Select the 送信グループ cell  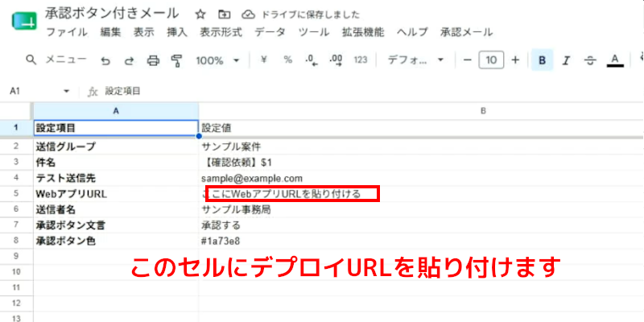116,147
